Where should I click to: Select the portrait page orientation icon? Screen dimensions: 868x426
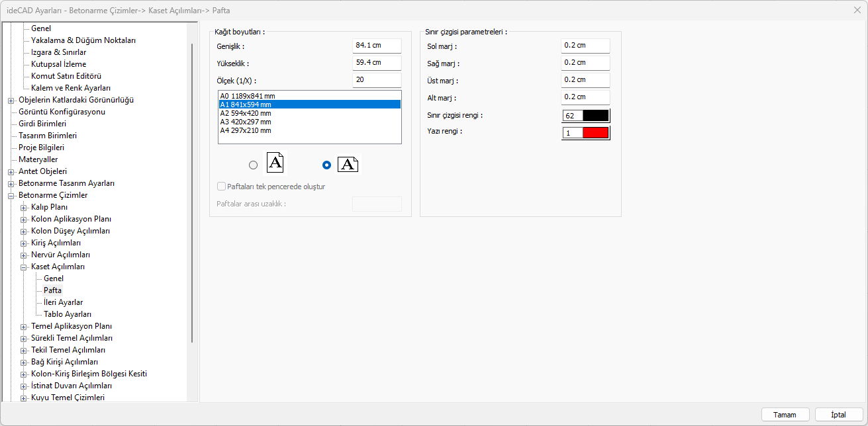coord(275,163)
